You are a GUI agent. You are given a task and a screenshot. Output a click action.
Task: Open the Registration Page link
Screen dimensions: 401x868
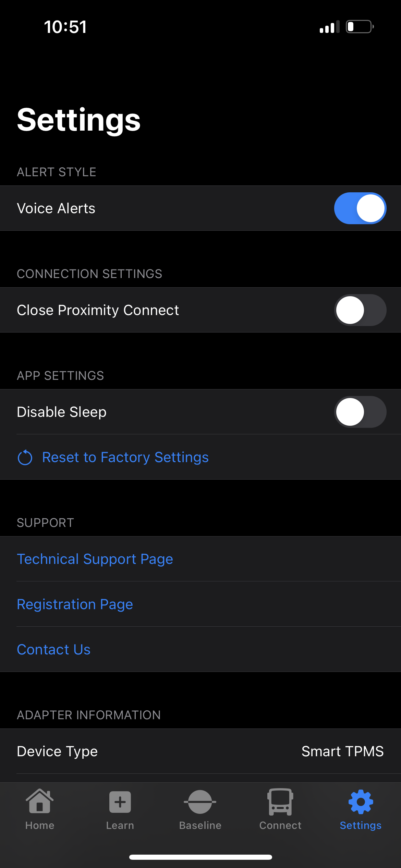[75, 604]
